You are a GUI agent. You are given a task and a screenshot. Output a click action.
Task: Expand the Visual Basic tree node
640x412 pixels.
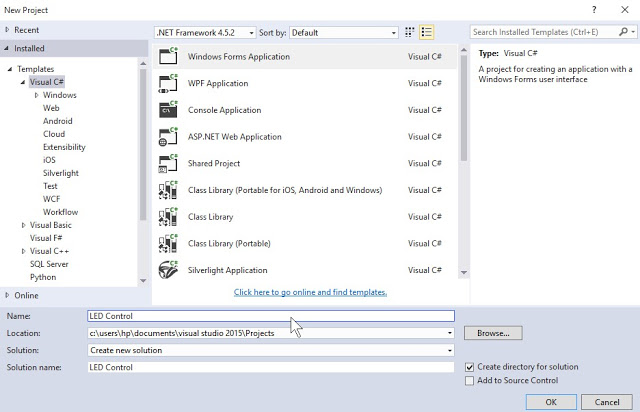23,225
